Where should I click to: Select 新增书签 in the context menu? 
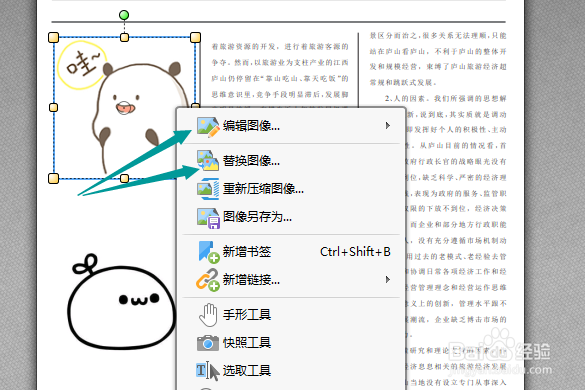pos(291,252)
